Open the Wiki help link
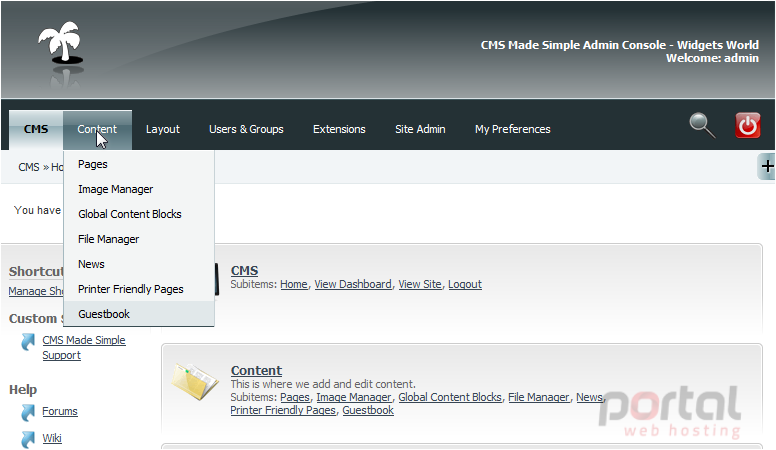The width and height of the screenshot is (776, 450). [x=51, y=438]
